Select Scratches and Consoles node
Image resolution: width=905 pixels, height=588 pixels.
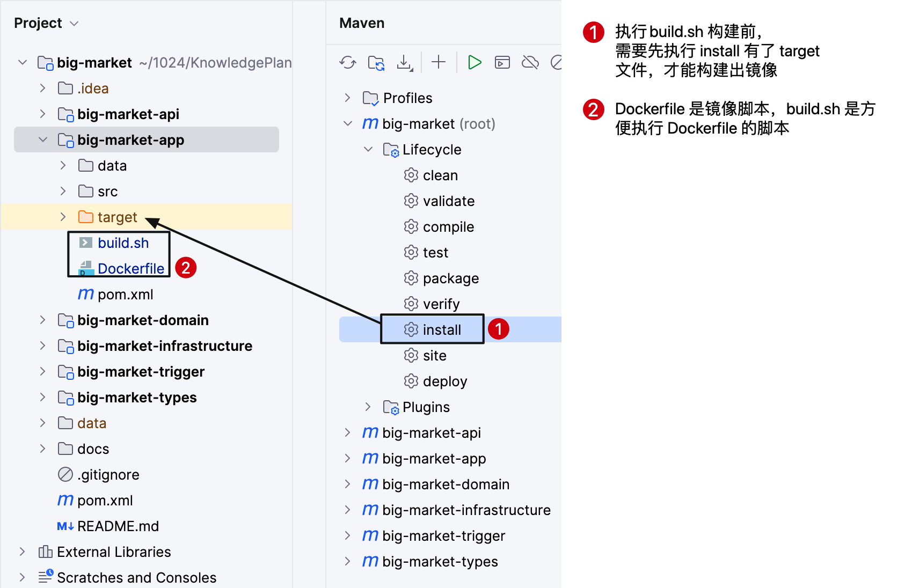click(x=136, y=578)
